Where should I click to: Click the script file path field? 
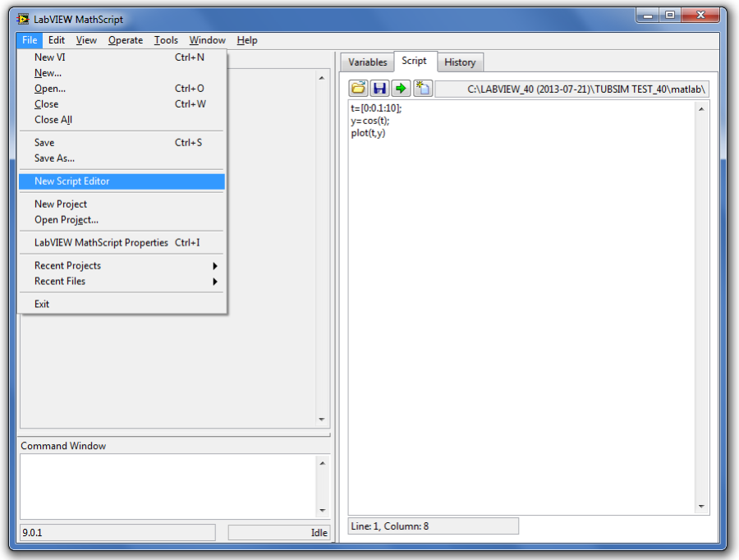(571, 89)
